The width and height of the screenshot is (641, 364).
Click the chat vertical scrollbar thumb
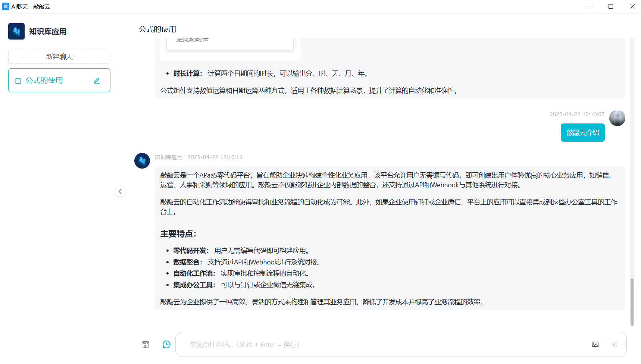[x=632, y=302]
